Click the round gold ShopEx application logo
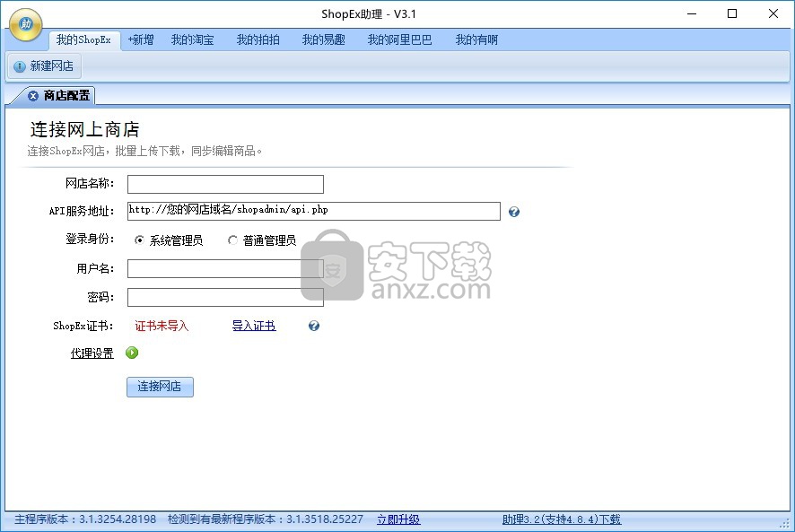The height and width of the screenshot is (532, 795). pos(25,24)
